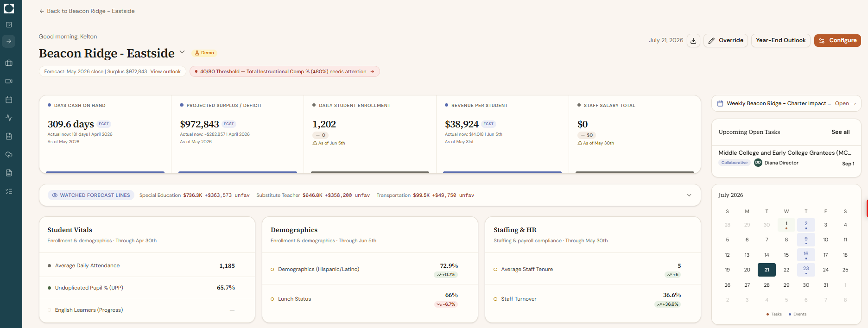
Task: Open the 40/80 Threshold attention alert
Action: click(285, 71)
